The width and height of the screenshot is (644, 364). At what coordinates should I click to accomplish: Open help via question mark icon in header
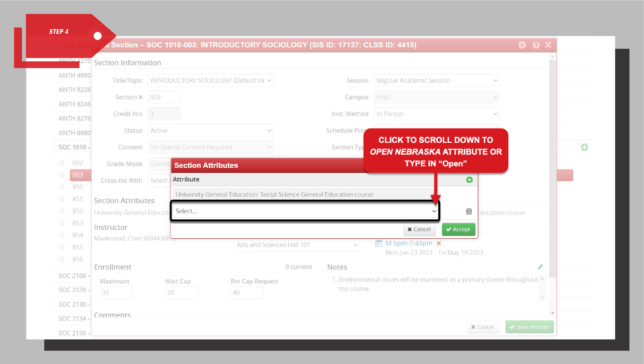536,45
